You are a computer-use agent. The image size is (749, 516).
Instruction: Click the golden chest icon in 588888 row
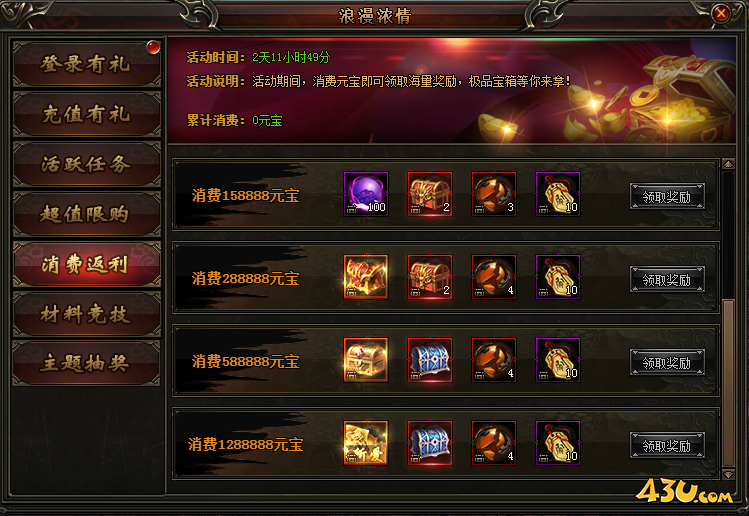pyautogui.click(x=366, y=360)
